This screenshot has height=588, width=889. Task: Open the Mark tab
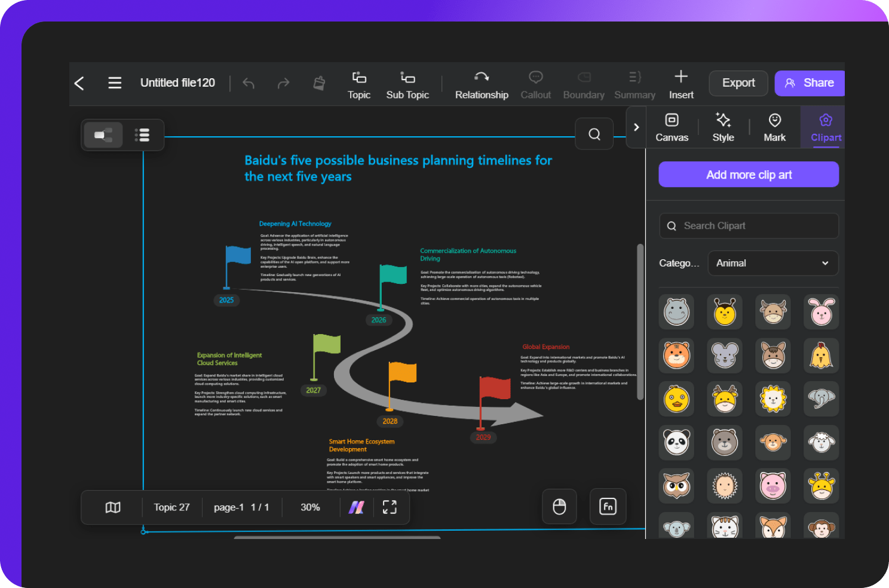(x=774, y=127)
